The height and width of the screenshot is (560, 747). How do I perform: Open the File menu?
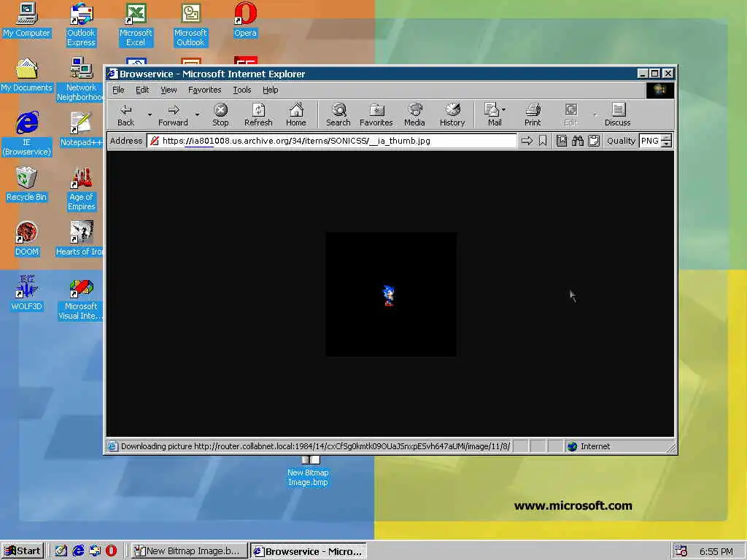click(118, 90)
